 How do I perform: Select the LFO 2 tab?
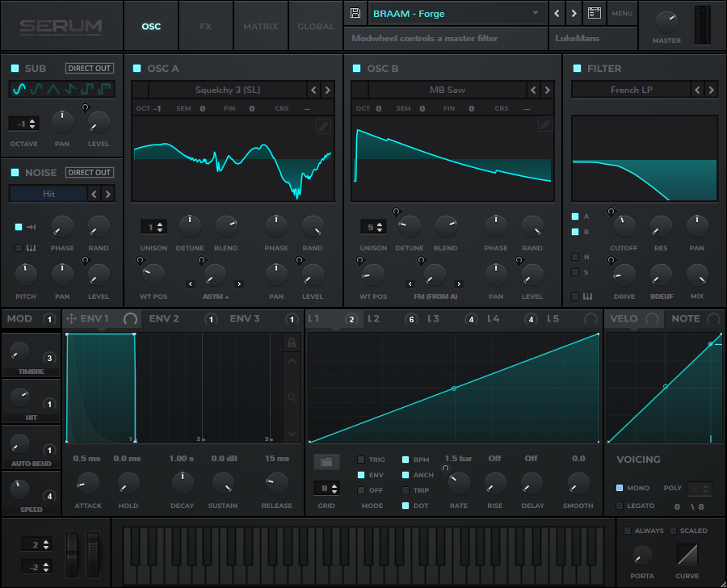(373, 318)
